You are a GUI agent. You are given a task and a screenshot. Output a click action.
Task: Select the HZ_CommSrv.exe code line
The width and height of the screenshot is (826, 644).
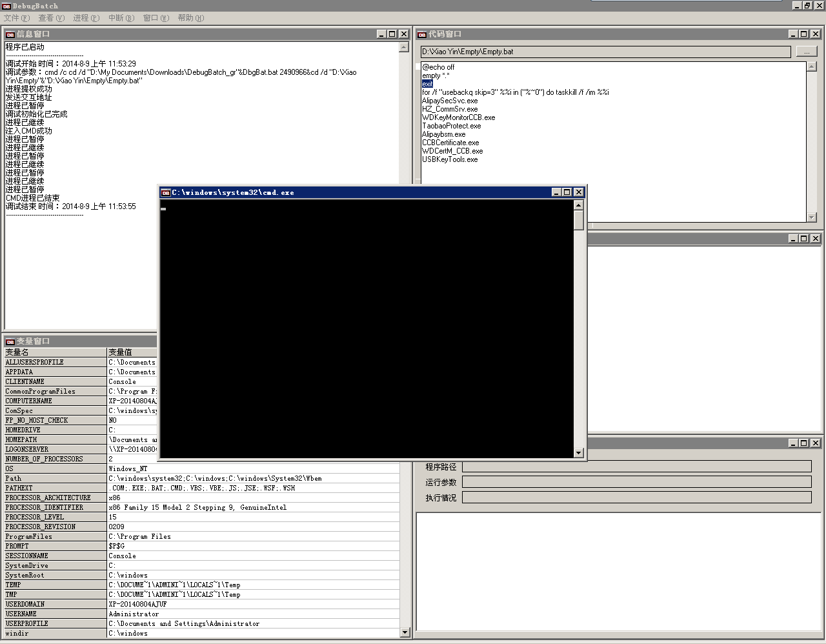pyautogui.click(x=450, y=109)
